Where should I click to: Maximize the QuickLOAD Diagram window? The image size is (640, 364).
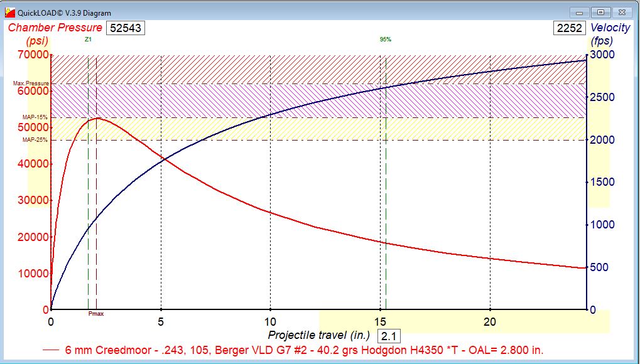[600, 12]
